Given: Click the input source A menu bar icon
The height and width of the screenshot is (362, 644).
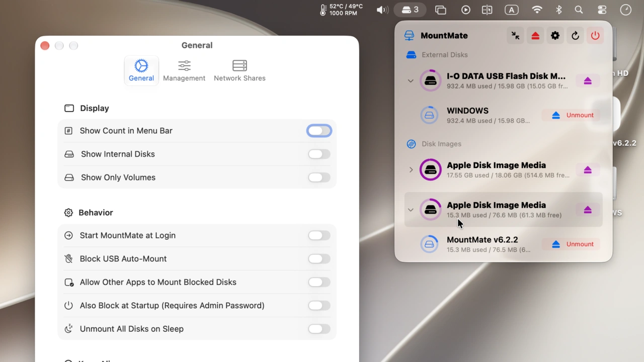Looking at the screenshot, I should pos(512,10).
